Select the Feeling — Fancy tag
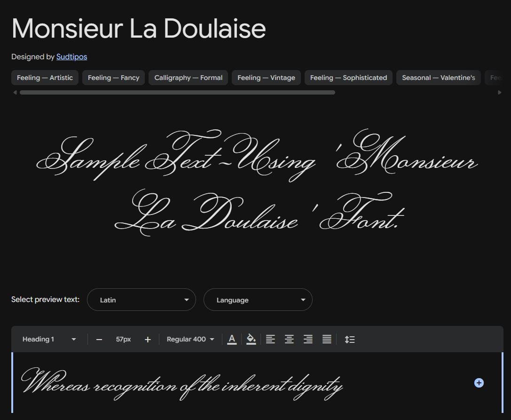Image resolution: width=511 pixels, height=420 pixels. coord(113,78)
